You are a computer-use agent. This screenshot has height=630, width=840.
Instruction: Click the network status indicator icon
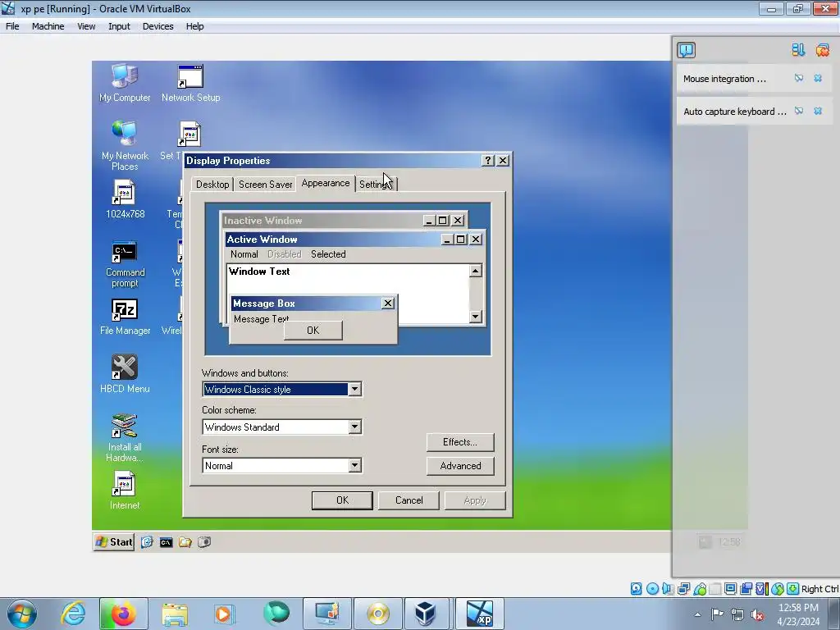(x=683, y=589)
